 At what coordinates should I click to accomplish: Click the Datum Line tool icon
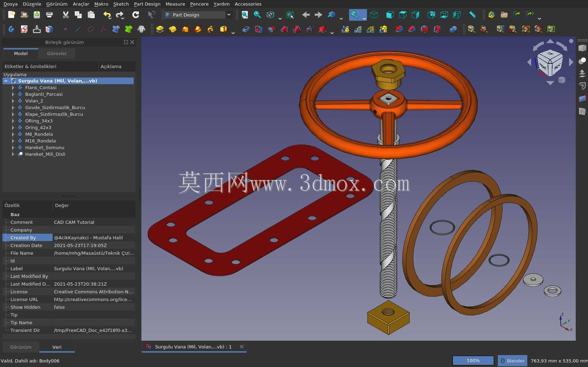pyautogui.click(x=78, y=29)
